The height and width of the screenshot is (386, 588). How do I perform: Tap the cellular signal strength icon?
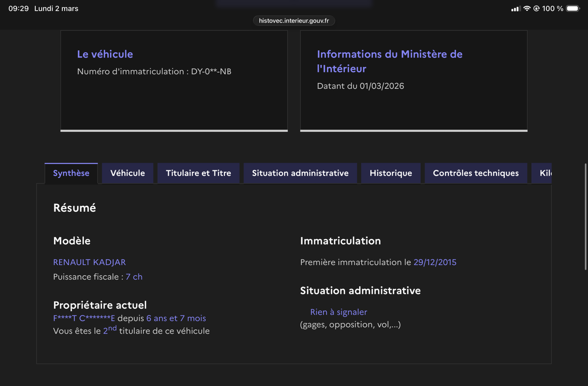pyautogui.click(x=515, y=9)
